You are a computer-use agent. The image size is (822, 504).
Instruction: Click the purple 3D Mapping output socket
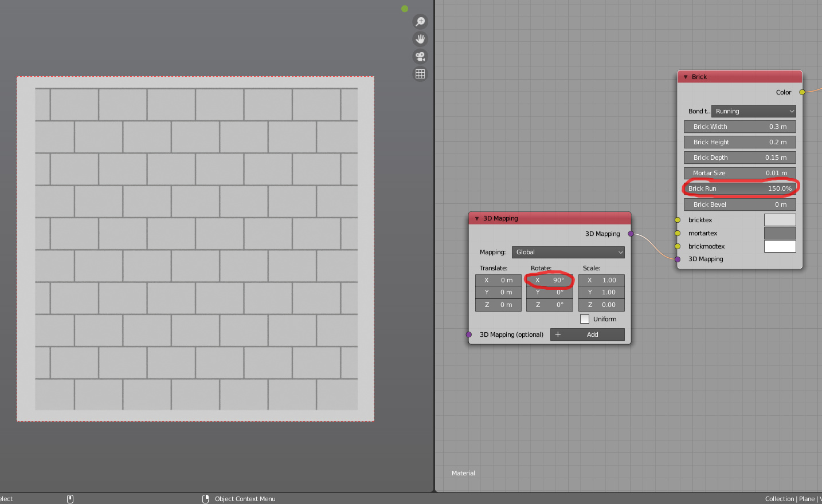tap(631, 234)
